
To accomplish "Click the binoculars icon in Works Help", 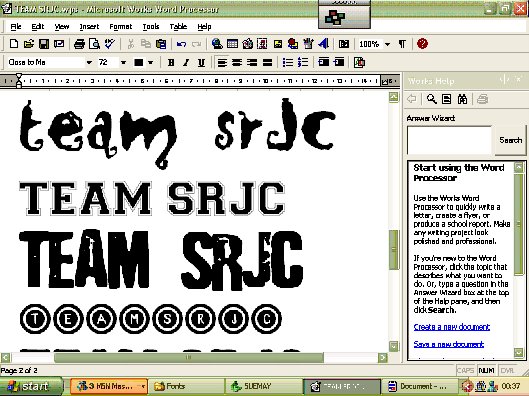I will pyautogui.click(x=462, y=99).
